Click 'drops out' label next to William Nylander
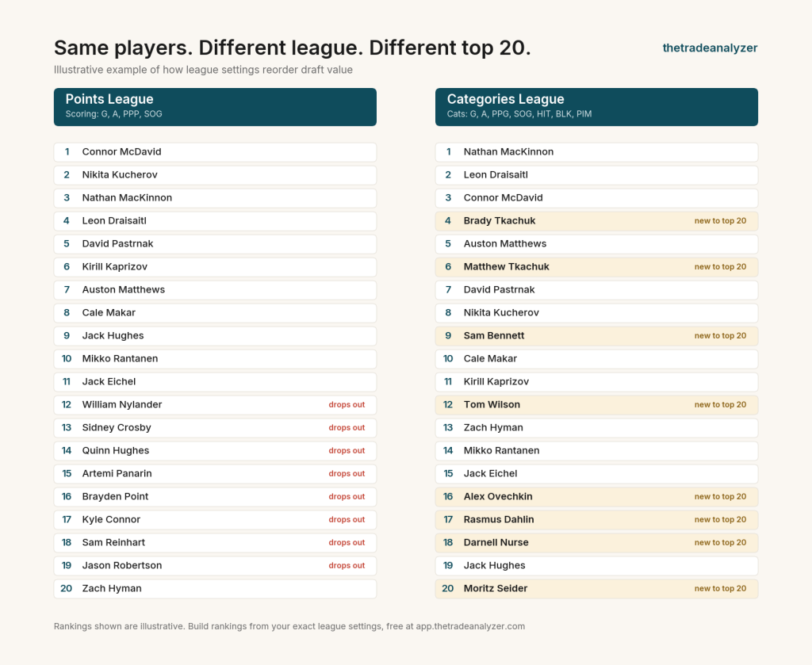The width and height of the screenshot is (812, 665). 347,405
